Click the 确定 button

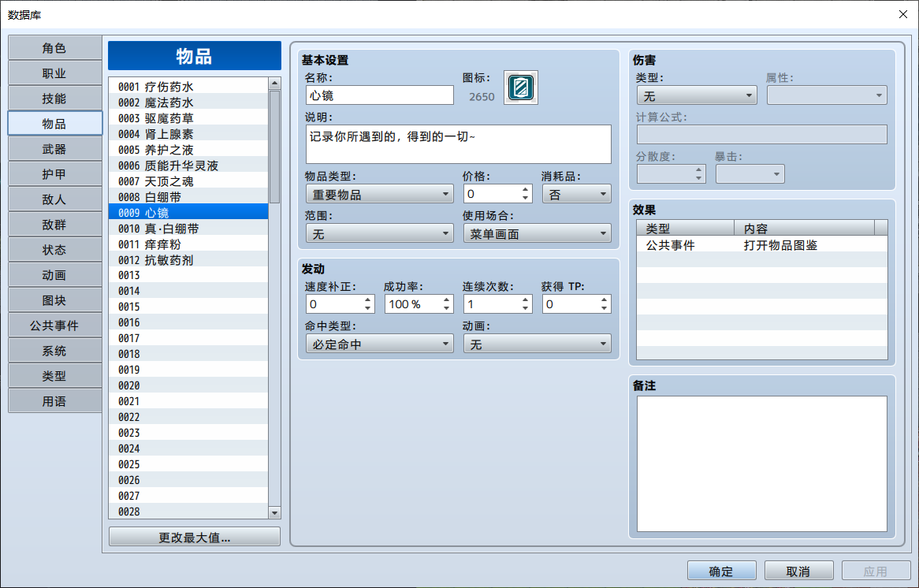click(721, 571)
